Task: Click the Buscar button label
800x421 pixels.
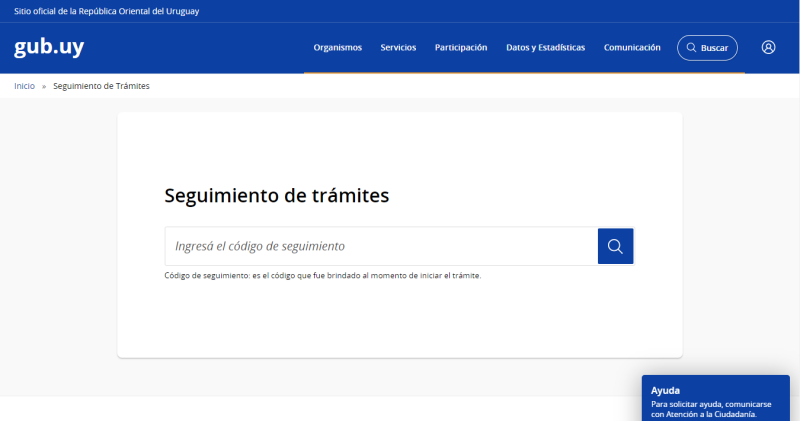Action: [x=714, y=48]
